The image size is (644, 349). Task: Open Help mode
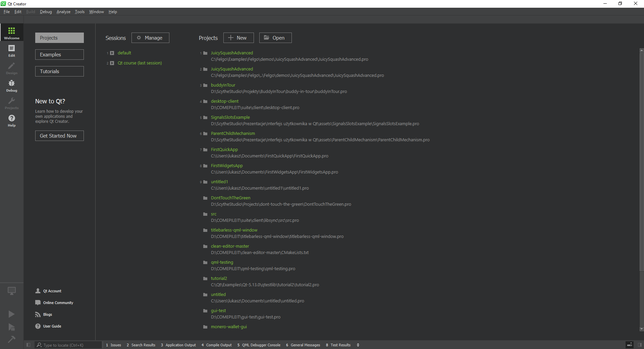tap(11, 120)
